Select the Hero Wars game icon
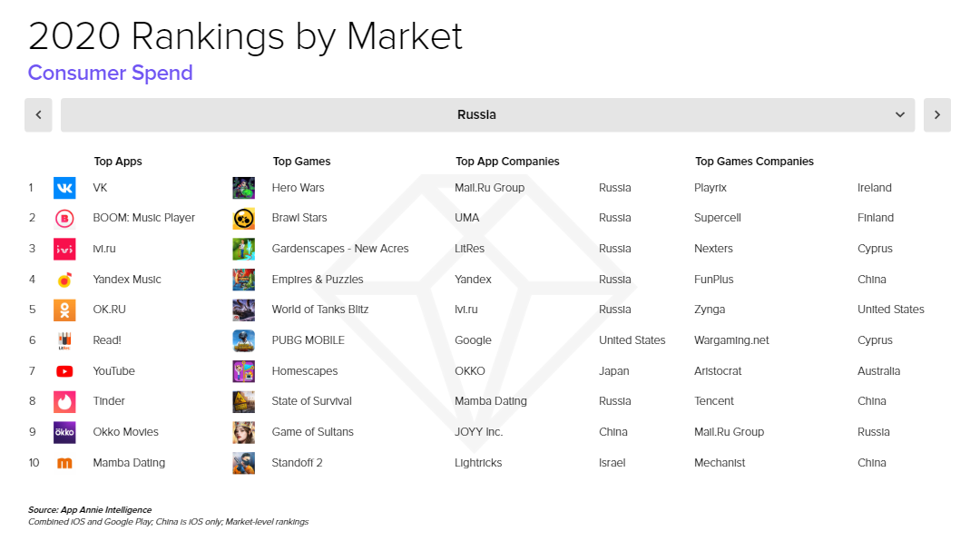 (x=243, y=187)
